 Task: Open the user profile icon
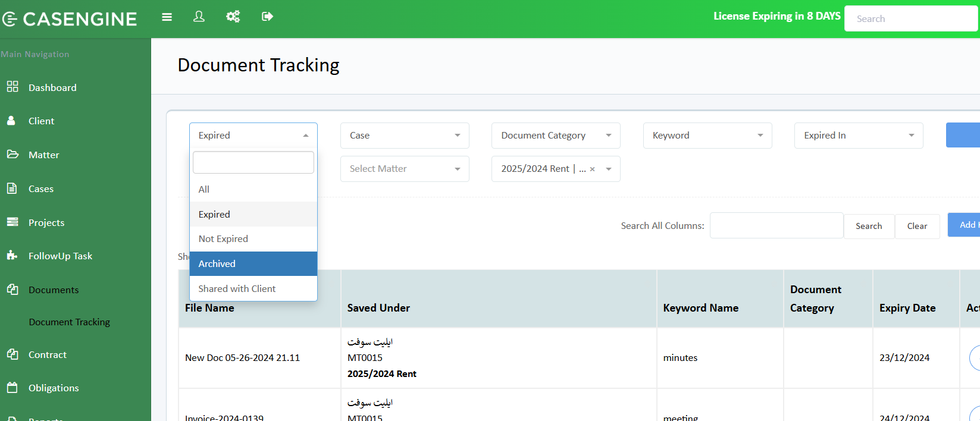click(x=199, y=17)
